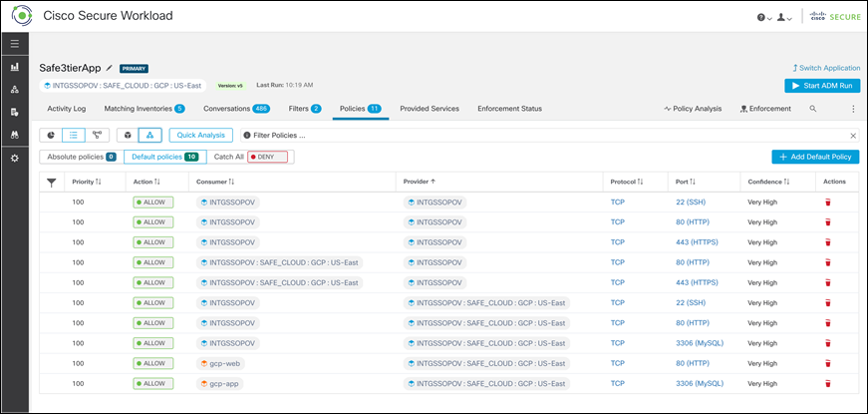Screen dimensions: 868x414
Task: Delete the INTGSSOPOV-to-INTGSSOPOV port 443 (HTTPS) policy
Action: (827, 242)
